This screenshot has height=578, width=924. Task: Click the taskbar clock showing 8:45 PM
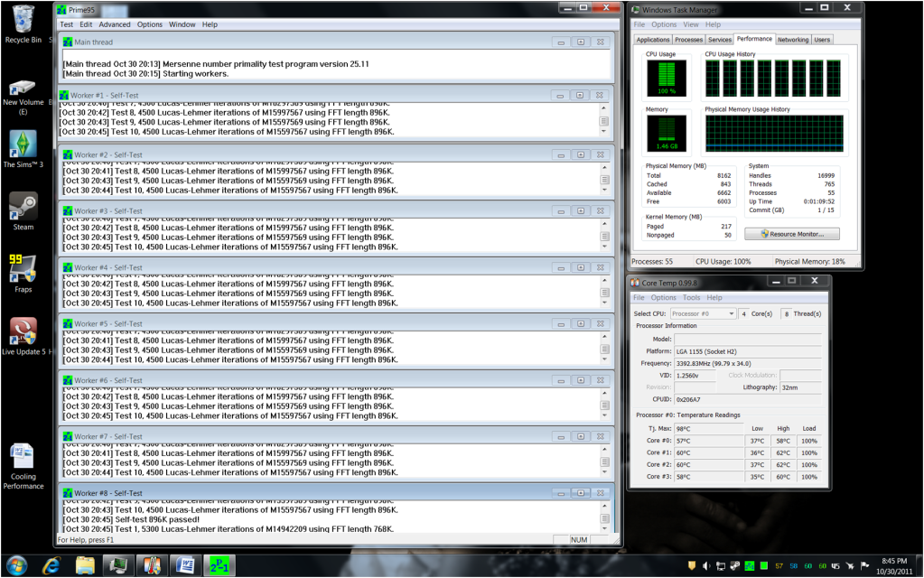click(894, 566)
